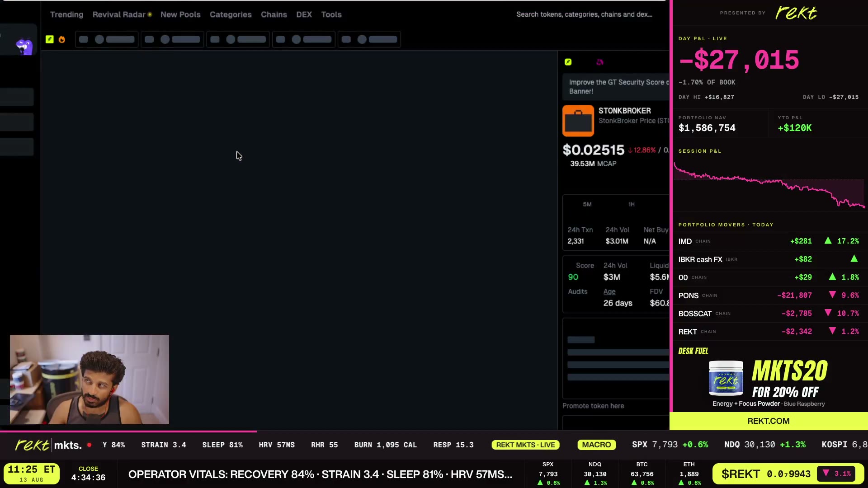Click the $REKT price ticker badge
The image size is (868, 488).
[788, 474]
